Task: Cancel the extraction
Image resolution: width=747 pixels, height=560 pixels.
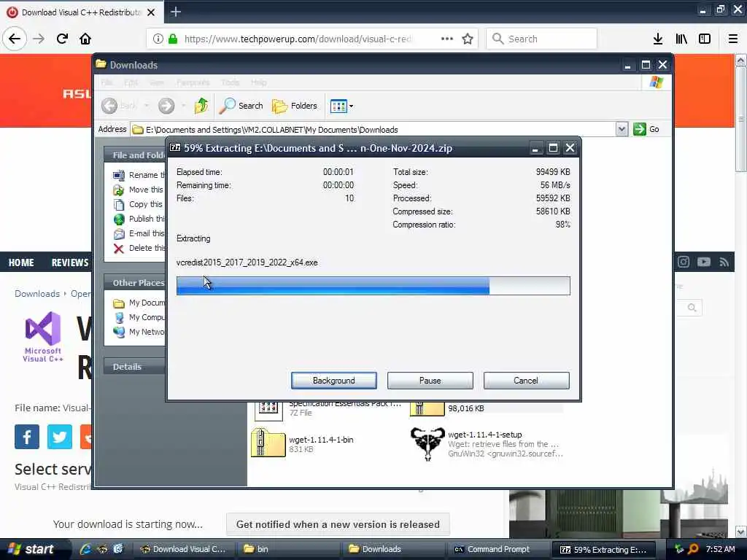Action: pos(526,381)
